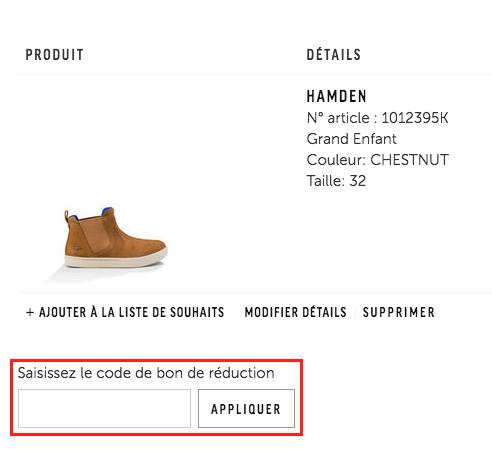The image size is (492, 461).
Task: Click the Saisissez le code de bon de réduction label
Action: tap(146, 373)
